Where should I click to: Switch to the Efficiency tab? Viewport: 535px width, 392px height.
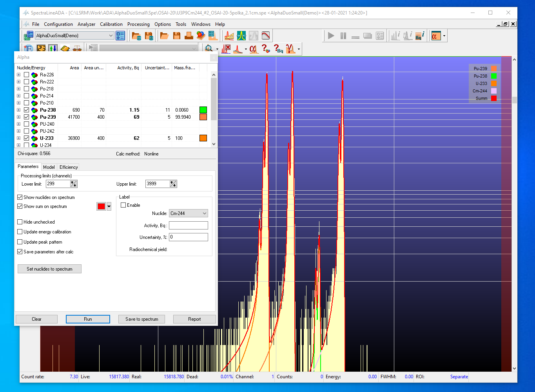69,167
